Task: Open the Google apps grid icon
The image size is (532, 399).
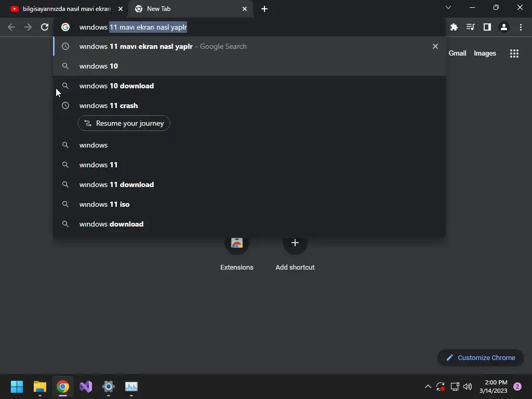Action: tap(514, 54)
